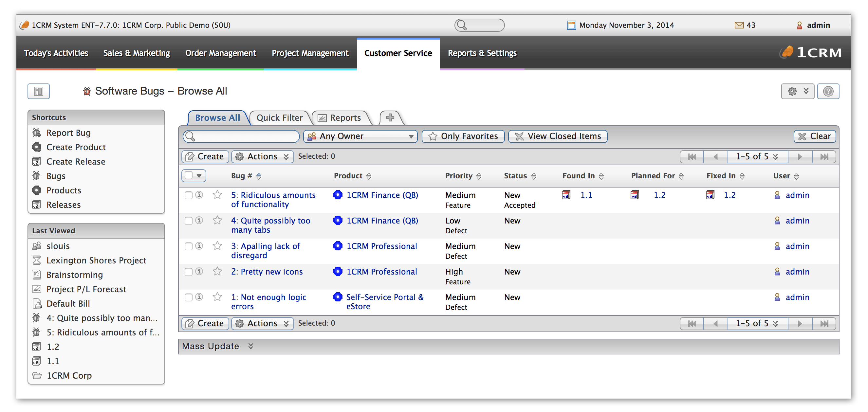Go to last page in top pager

[824, 157]
